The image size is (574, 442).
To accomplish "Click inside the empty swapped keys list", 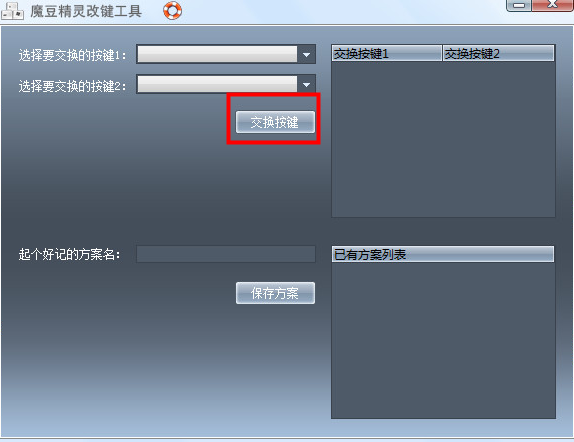I will coord(443,139).
